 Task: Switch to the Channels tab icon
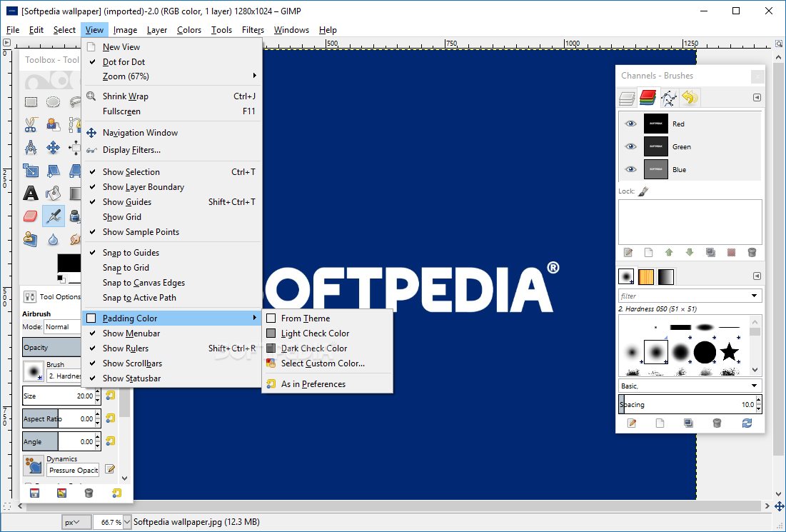648,97
